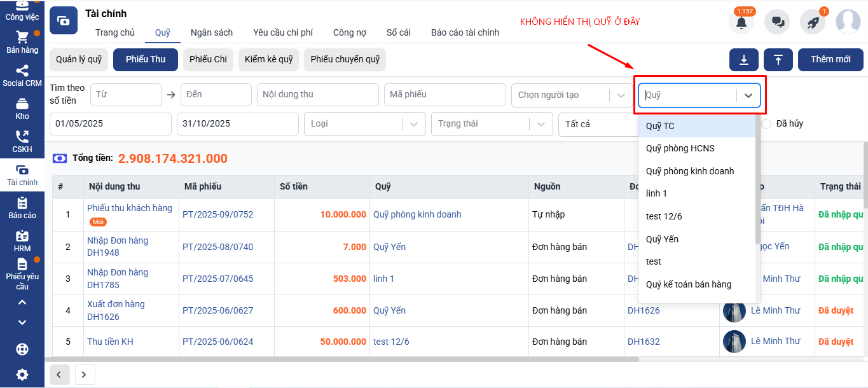The width and height of the screenshot is (868, 388).
Task: Open the chat messages icon
Action: point(777,22)
